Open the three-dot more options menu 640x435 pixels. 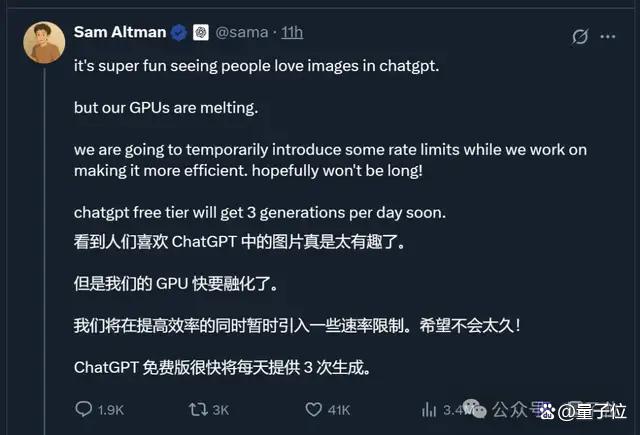click(607, 36)
